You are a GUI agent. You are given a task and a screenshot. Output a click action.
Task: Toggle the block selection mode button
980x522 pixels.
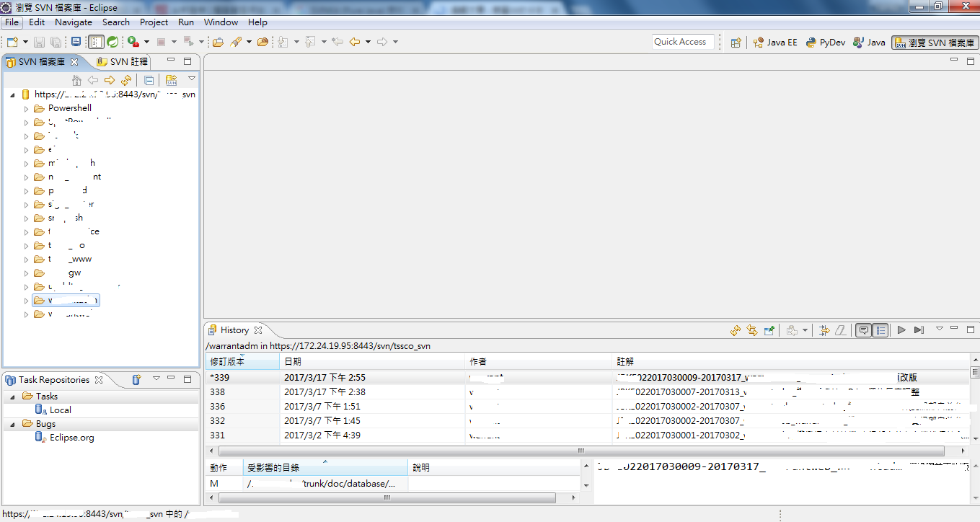click(96, 43)
